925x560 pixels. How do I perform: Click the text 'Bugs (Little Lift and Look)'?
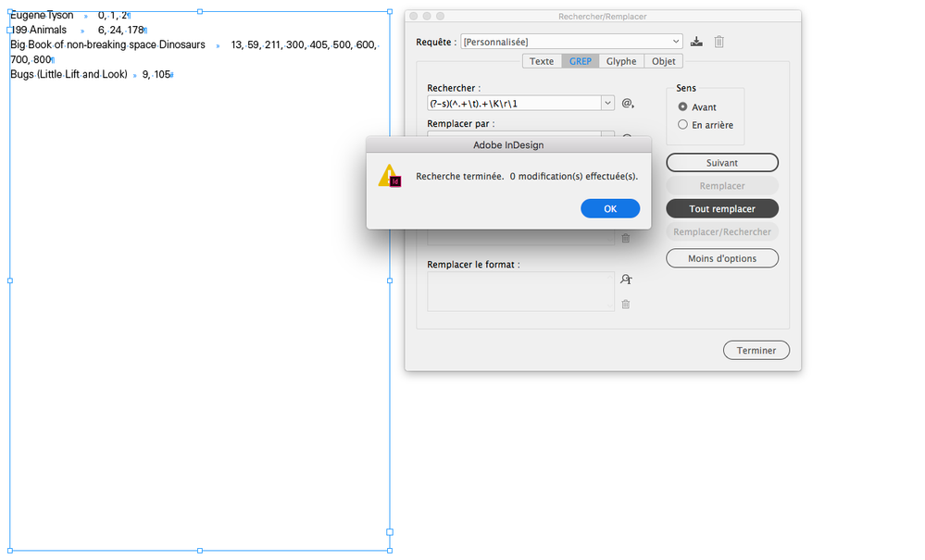click(69, 74)
